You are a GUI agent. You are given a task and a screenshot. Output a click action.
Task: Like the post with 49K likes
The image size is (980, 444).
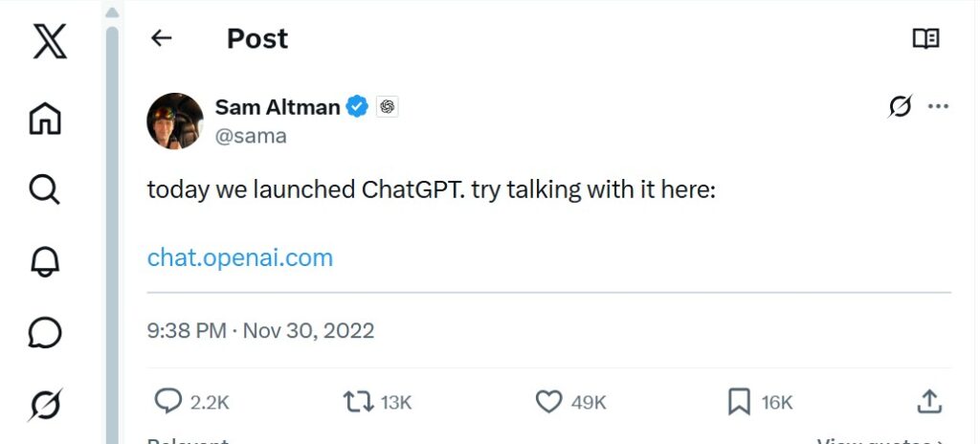click(x=548, y=402)
